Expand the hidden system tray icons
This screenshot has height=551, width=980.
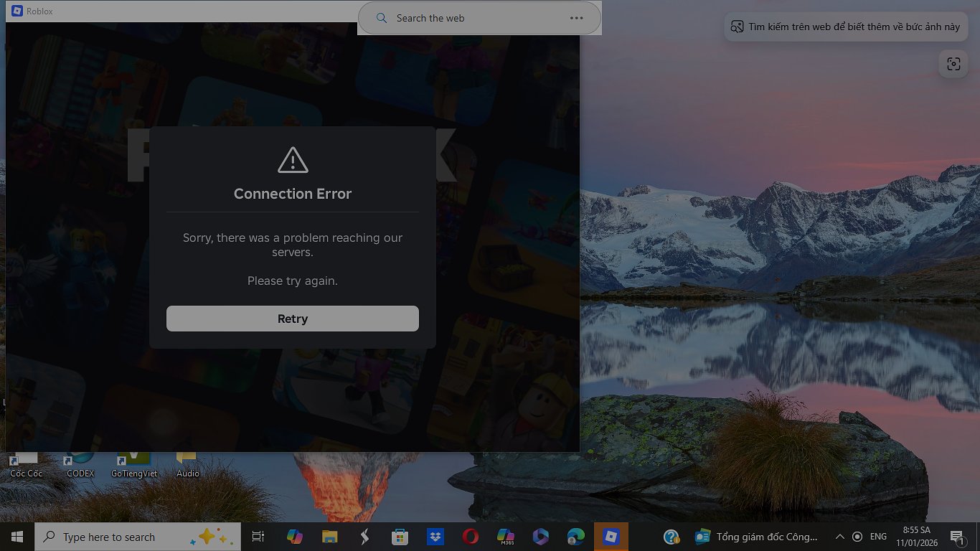tap(839, 537)
